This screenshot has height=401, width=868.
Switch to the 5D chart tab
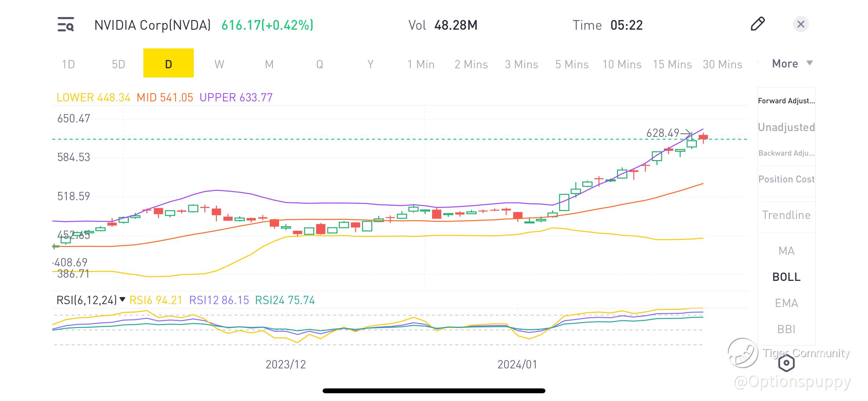[x=118, y=64]
